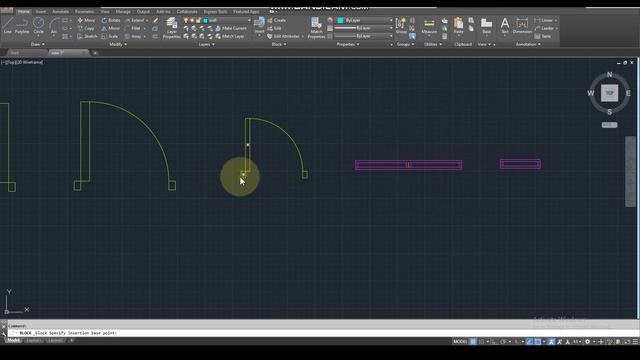Open status bar customization menu icon
Screen dimensions: 640x360
pyautogui.click(x=635, y=342)
